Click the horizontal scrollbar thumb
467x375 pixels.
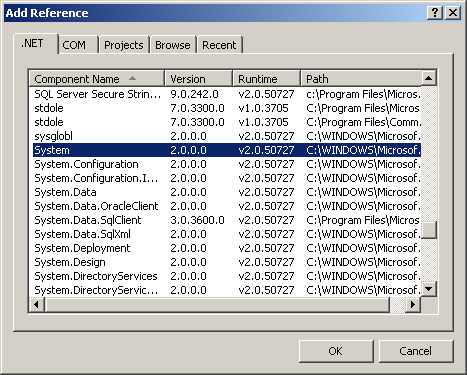click(x=217, y=304)
